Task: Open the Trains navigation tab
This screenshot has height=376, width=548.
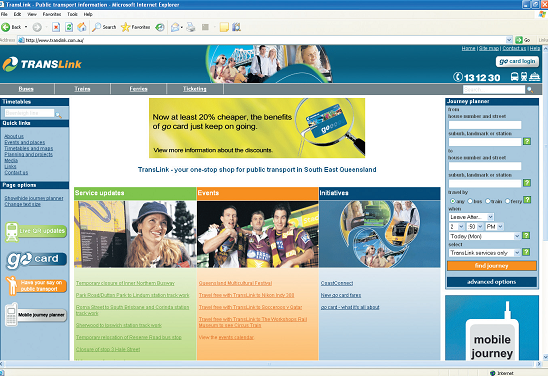Action: [82, 89]
